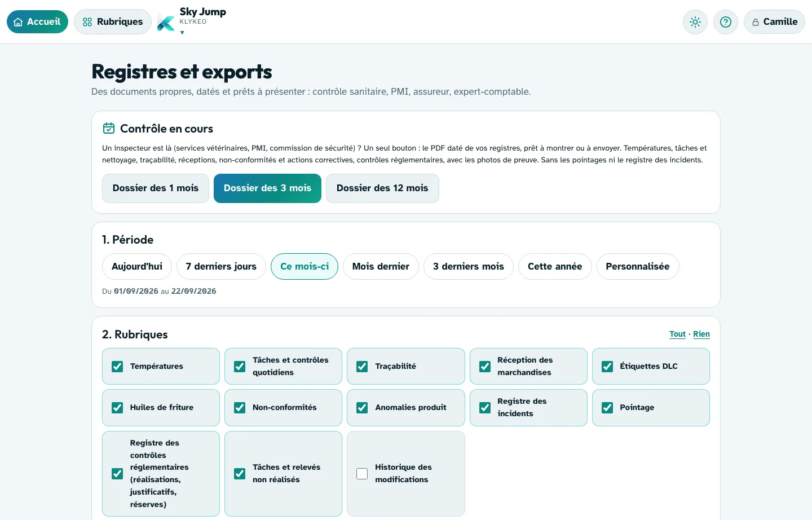Choose the Personnalisée period
The height and width of the screenshot is (520, 812).
(x=638, y=266)
